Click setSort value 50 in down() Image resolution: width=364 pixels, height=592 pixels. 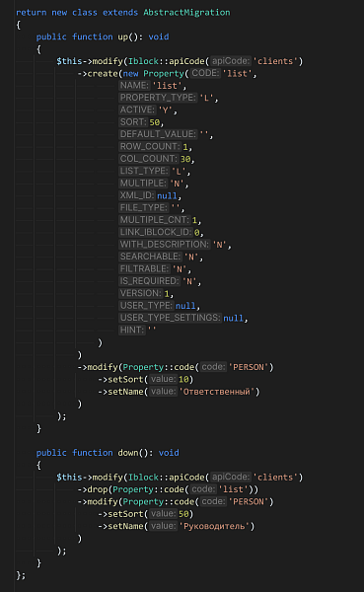click(183, 514)
